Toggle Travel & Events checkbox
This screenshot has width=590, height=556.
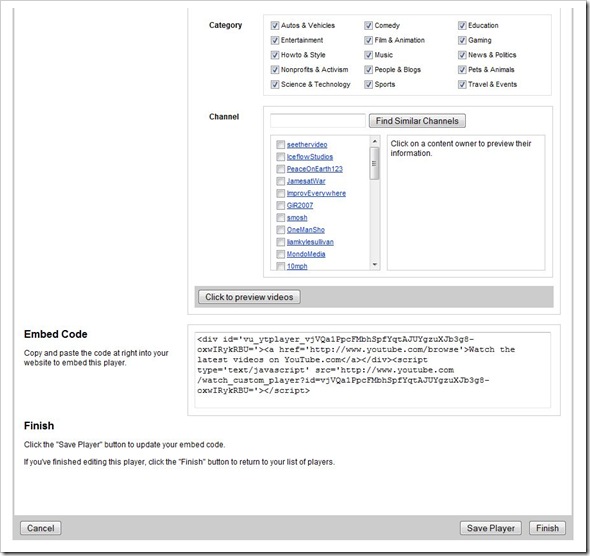[462, 84]
